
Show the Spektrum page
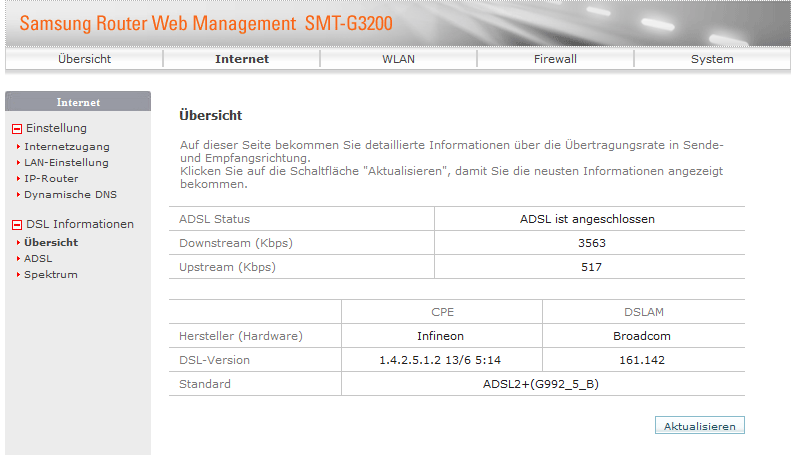pos(51,274)
